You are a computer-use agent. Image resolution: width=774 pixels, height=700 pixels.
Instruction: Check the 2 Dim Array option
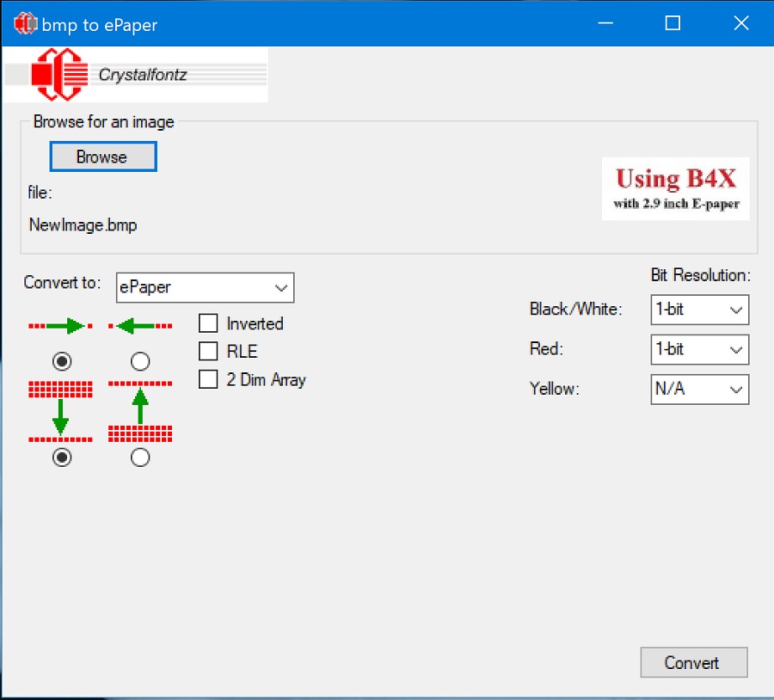208,379
